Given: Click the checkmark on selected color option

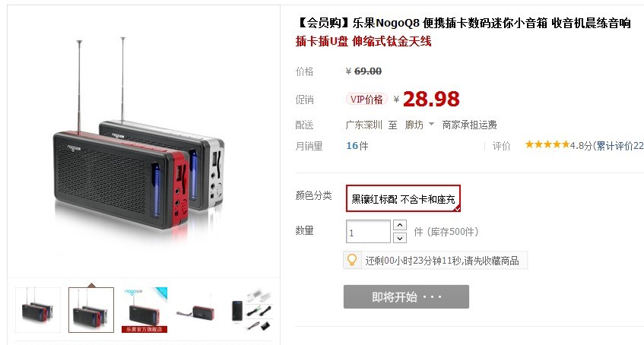Looking at the screenshot, I should click(457, 209).
